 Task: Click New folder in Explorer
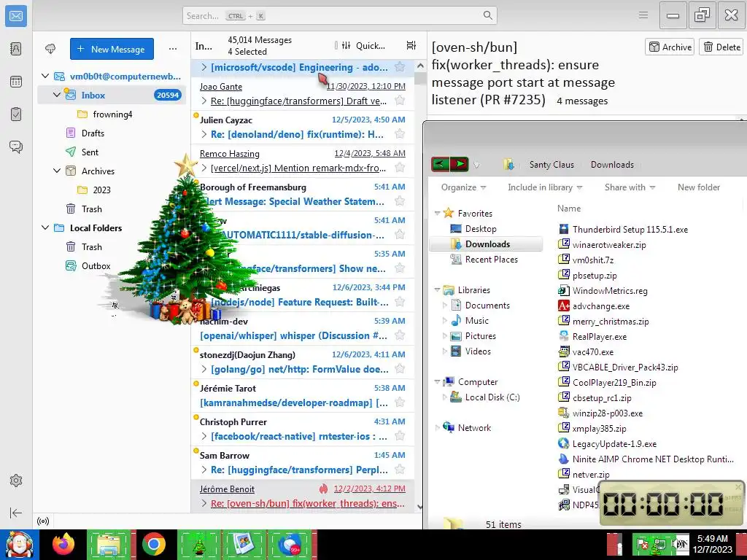(x=698, y=187)
